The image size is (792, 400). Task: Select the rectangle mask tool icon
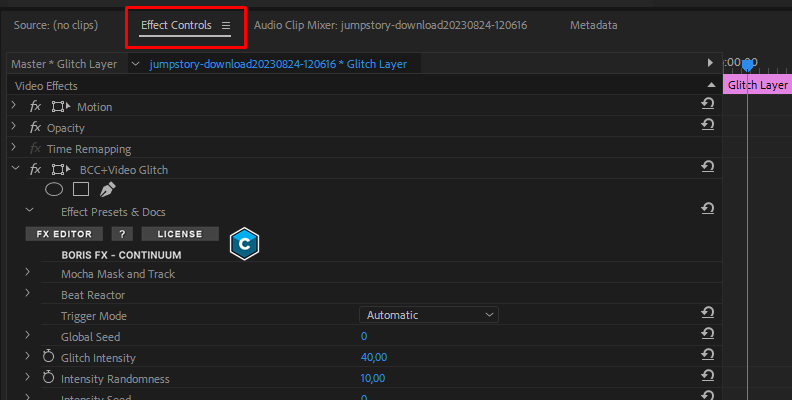[x=81, y=189]
